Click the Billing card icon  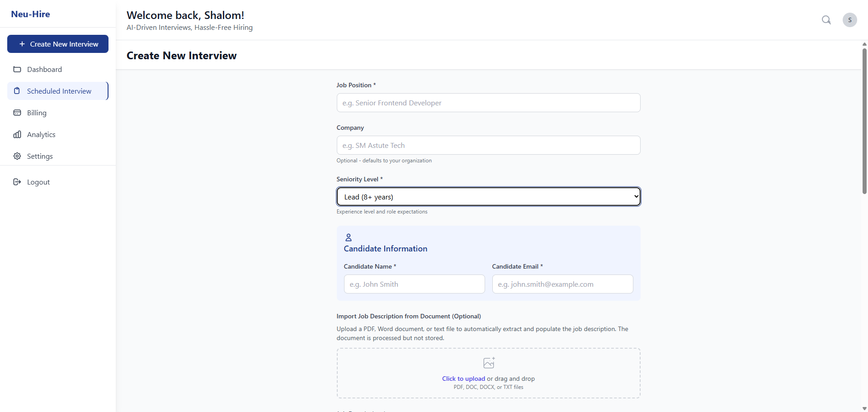pos(17,113)
